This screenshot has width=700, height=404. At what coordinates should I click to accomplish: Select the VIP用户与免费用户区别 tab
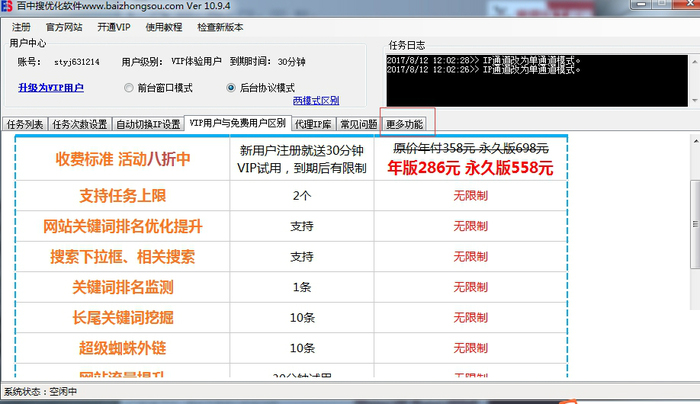(x=237, y=124)
